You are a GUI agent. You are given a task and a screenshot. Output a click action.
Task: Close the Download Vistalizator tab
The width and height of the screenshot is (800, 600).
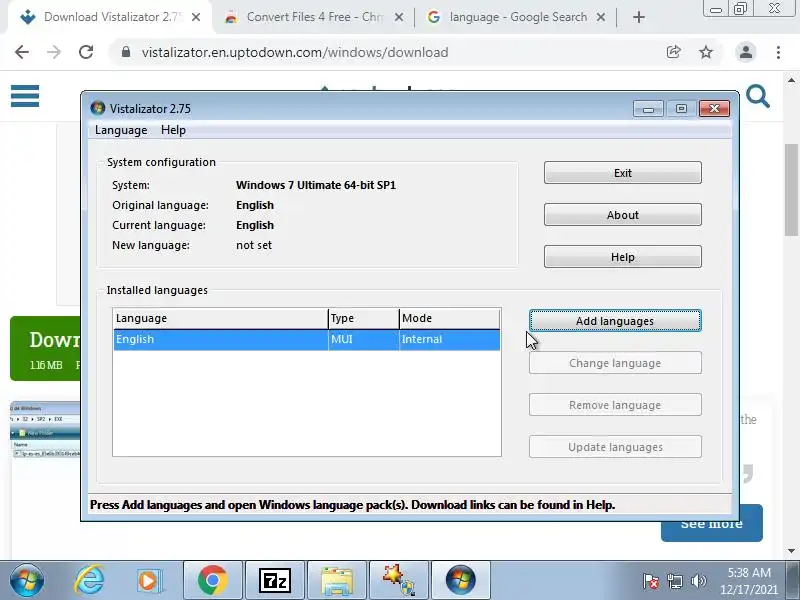pyautogui.click(x=196, y=17)
